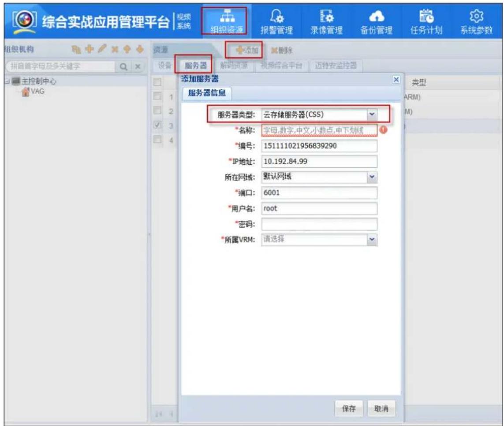Open the 报警管理 alarm management module
Screen dimensions: 504x426
point(276,21)
